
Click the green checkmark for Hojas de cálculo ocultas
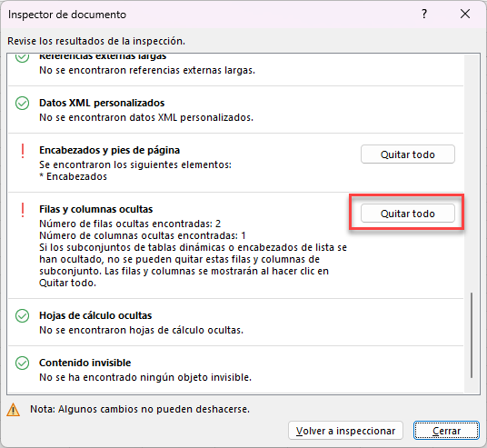(23, 315)
